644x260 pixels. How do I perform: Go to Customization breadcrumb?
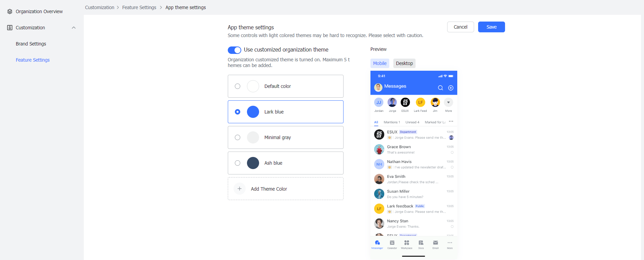[100, 7]
